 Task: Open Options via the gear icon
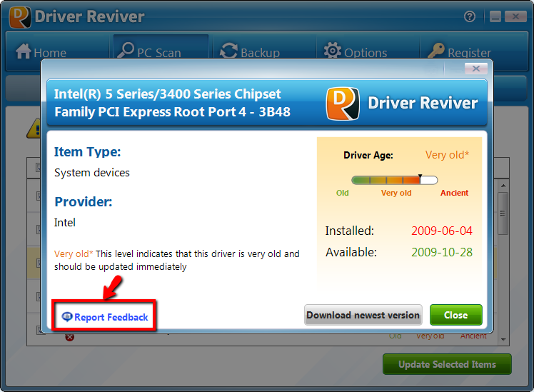(333, 51)
